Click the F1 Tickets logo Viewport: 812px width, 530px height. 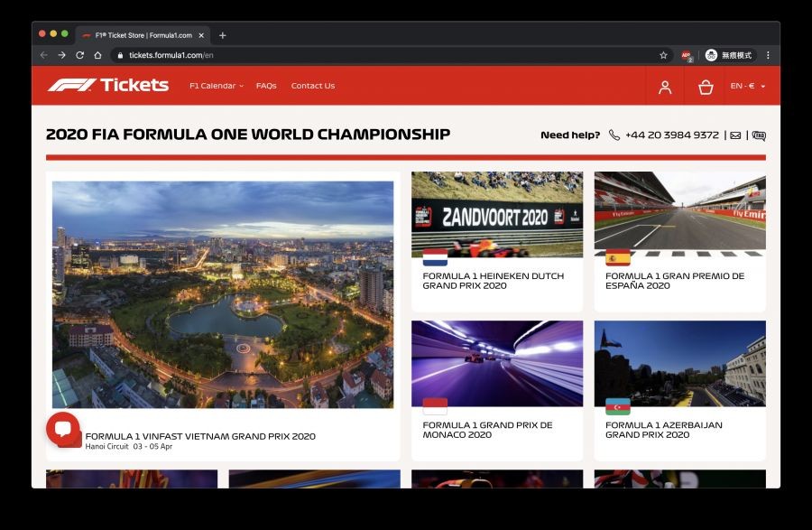(x=108, y=85)
